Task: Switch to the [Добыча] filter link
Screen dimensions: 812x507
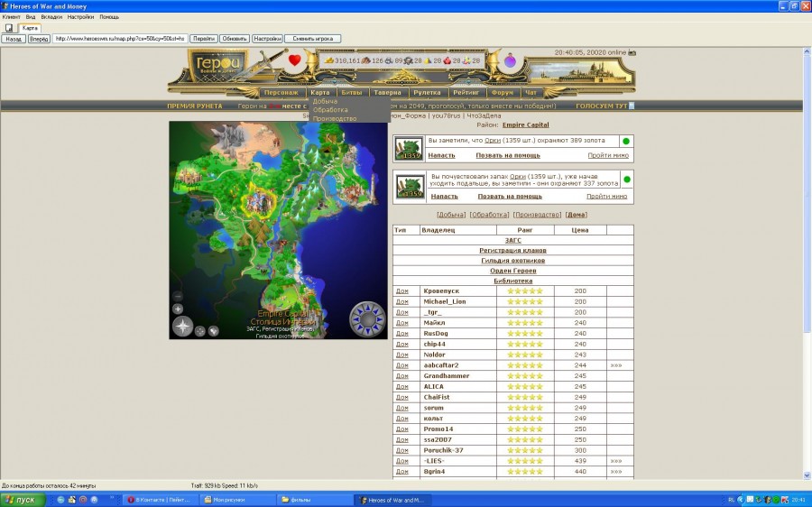Action: coord(451,215)
